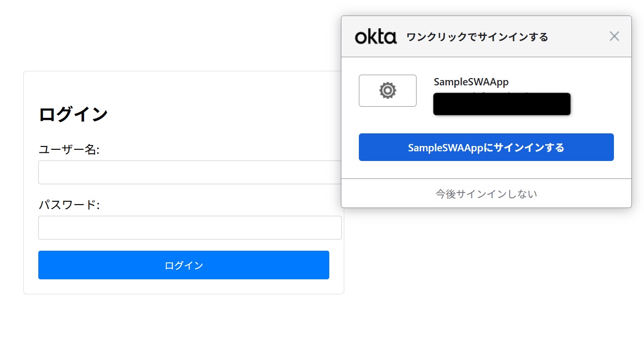Click the ユーザー名 field label
Viewport: 644px width, 354px height.
click(x=69, y=150)
